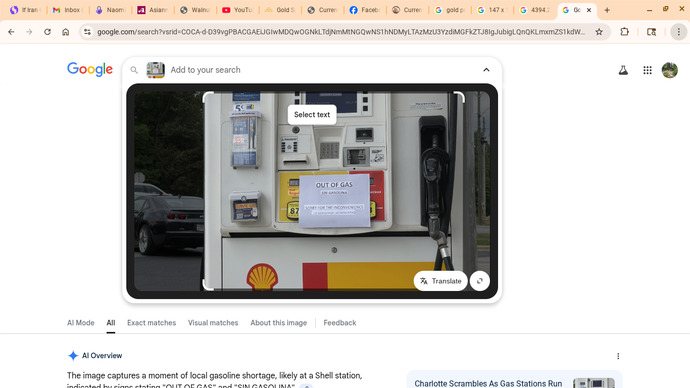Screen dimensions: 690x388
Task: Switch to the Inbox Gmail tab
Action: (67, 10)
